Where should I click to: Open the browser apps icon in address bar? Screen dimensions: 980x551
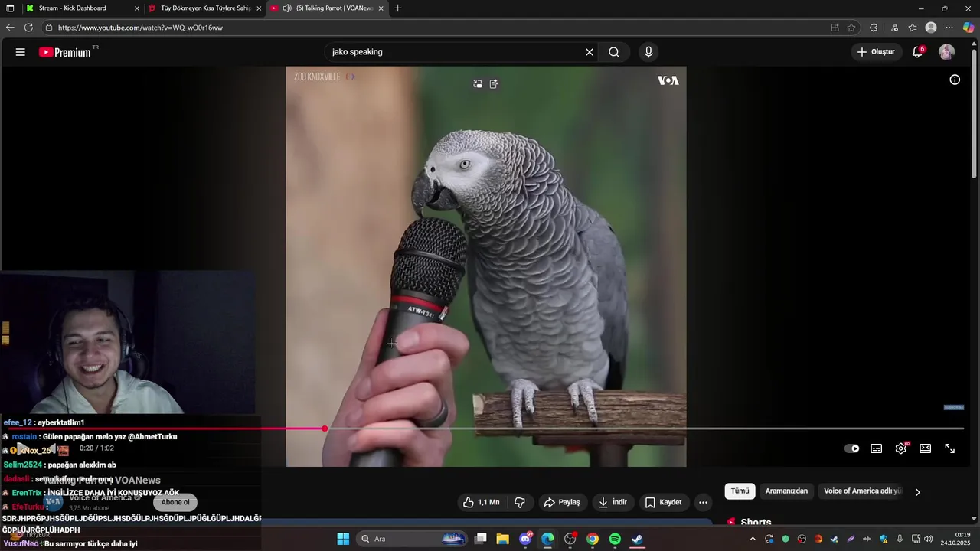click(x=835, y=28)
